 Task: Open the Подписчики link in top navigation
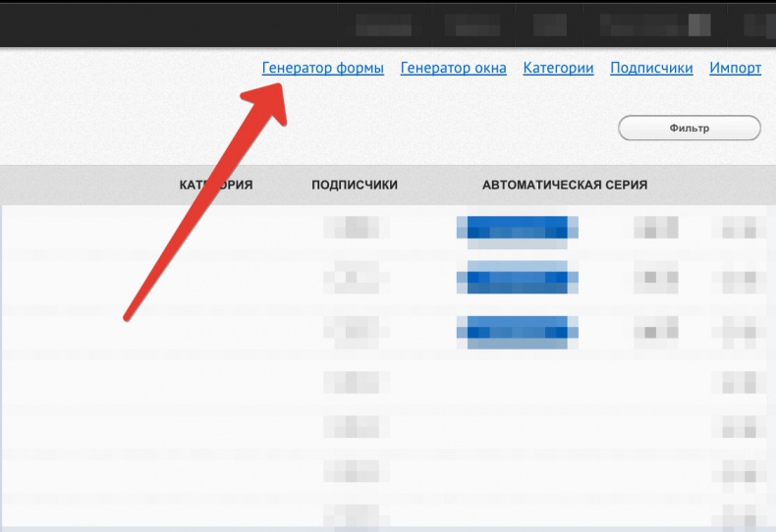tap(651, 68)
